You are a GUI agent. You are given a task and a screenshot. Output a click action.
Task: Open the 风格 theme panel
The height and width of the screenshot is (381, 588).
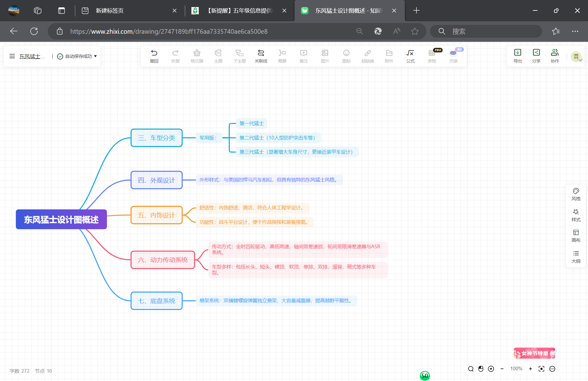point(576,194)
